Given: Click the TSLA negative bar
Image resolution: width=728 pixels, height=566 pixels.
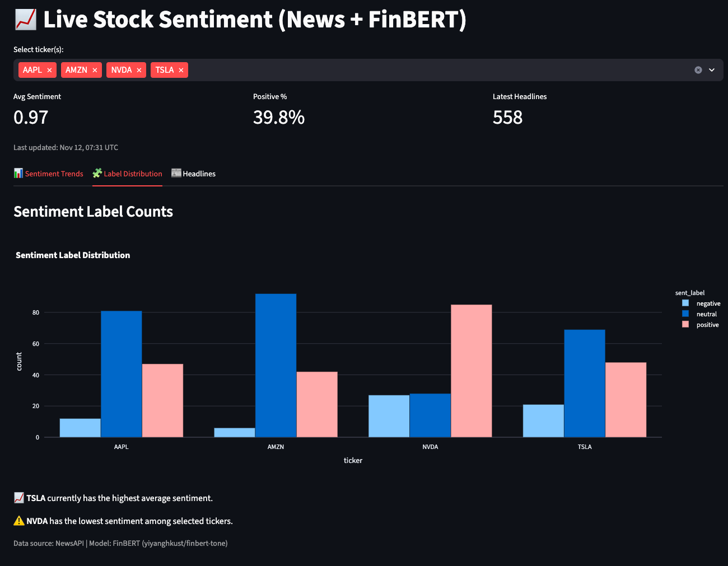Looking at the screenshot, I should pos(543,420).
